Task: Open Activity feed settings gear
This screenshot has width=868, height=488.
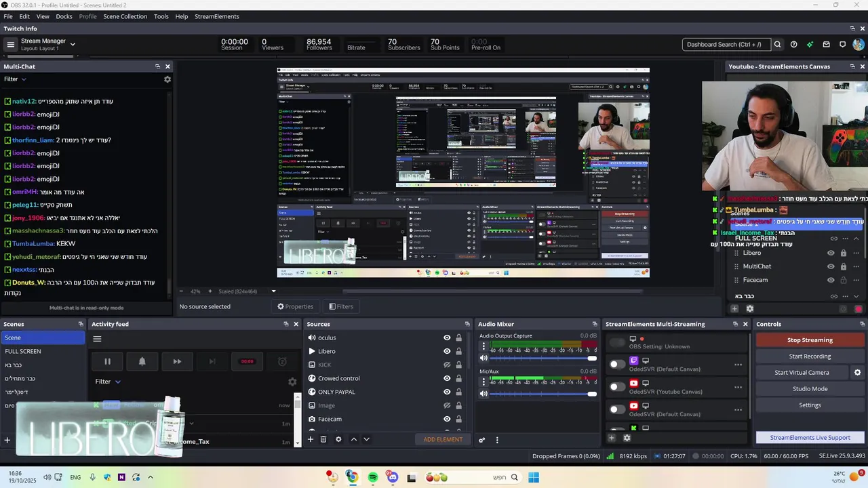Action: coord(292,382)
